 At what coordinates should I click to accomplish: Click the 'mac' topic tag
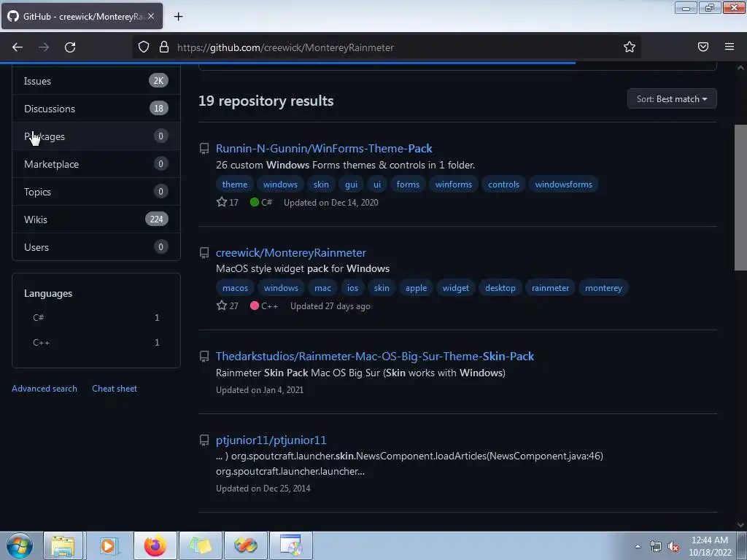point(322,288)
